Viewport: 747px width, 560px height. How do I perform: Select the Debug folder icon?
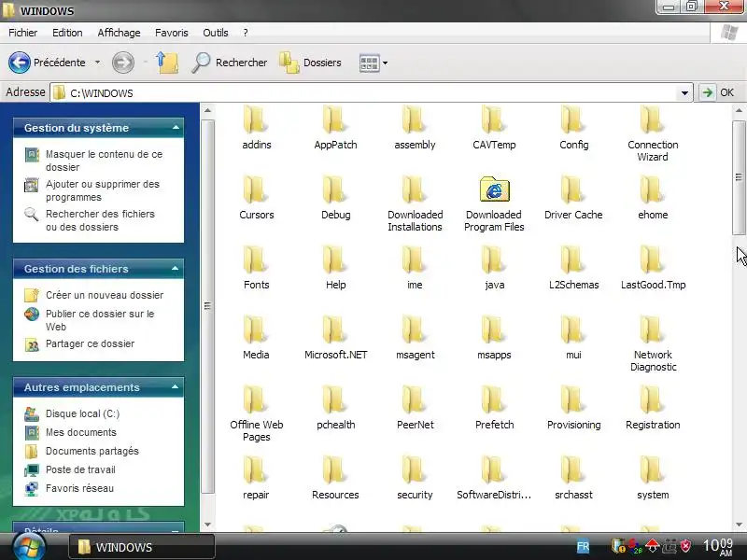click(335, 189)
